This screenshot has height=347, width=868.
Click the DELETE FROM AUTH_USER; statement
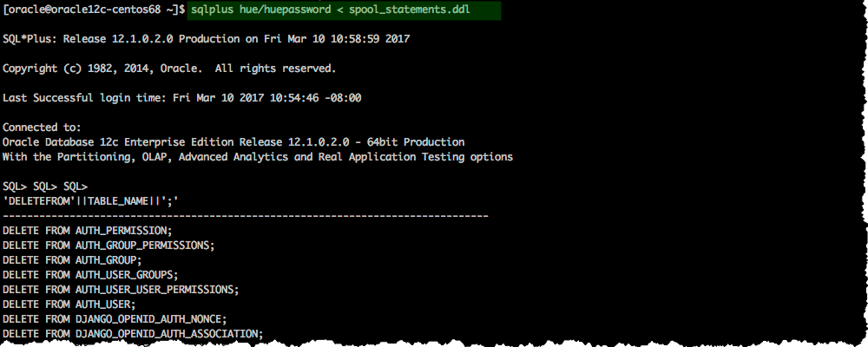pyautogui.click(x=69, y=304)
